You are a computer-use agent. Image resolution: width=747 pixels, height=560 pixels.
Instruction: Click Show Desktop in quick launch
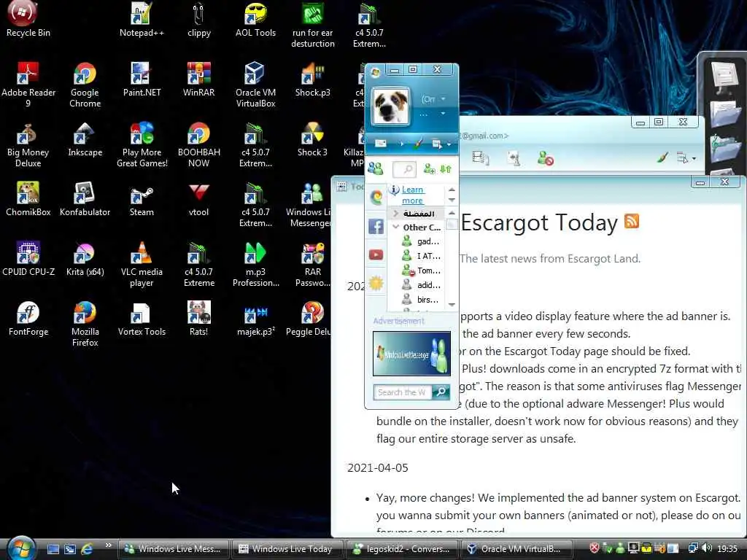click(x=53, y=549)
